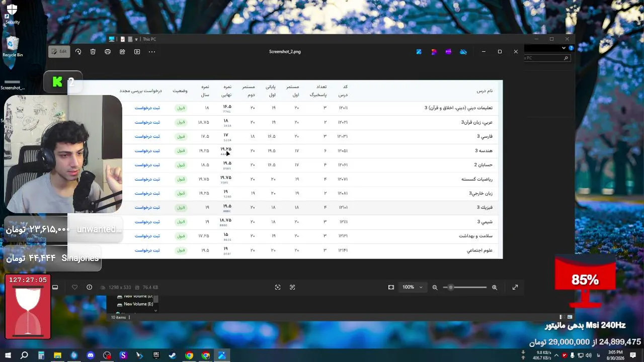The height and width of the screenshot is (362, 644).
Task: Show hidden system tray icons
Action: click(x=556, y=355)
